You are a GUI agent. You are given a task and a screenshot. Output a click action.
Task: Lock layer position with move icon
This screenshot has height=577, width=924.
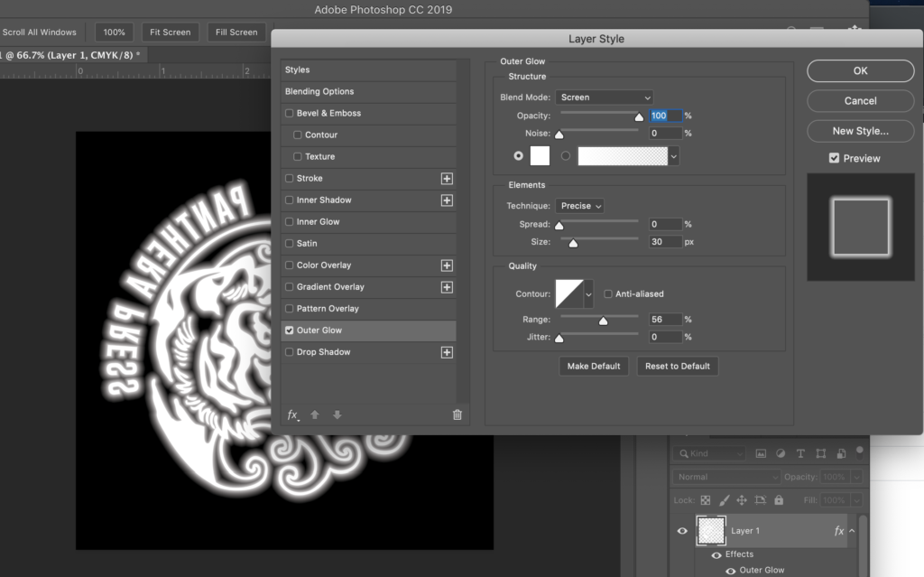click(742, 500)
